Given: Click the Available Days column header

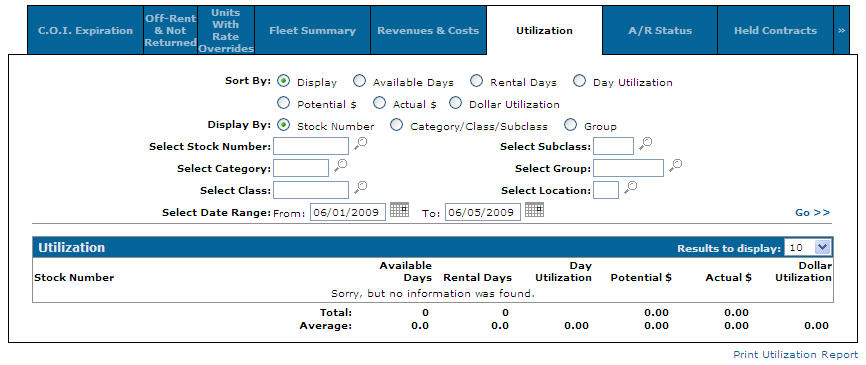Looking at the screenshot, I should coord(405,272).
